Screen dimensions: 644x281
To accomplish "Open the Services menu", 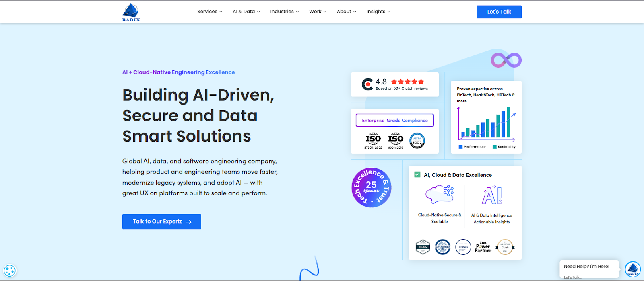I will click(210, 12).
